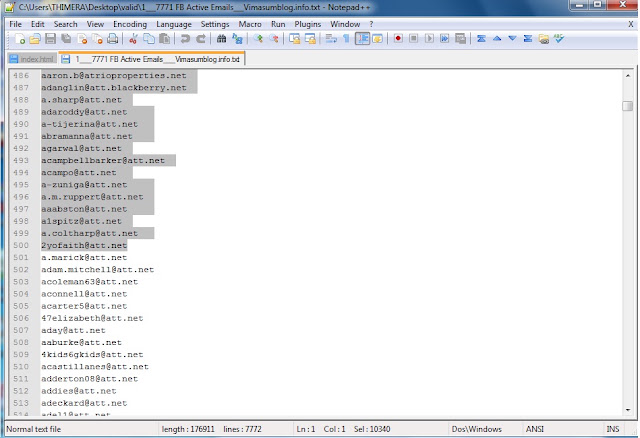
Task: Open the Encoding menu
Action: [130, 24]
